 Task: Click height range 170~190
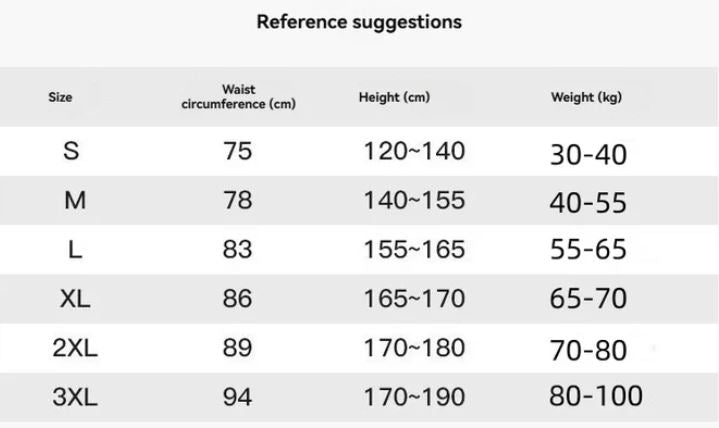pyautogui.click(x=415, y=397)
